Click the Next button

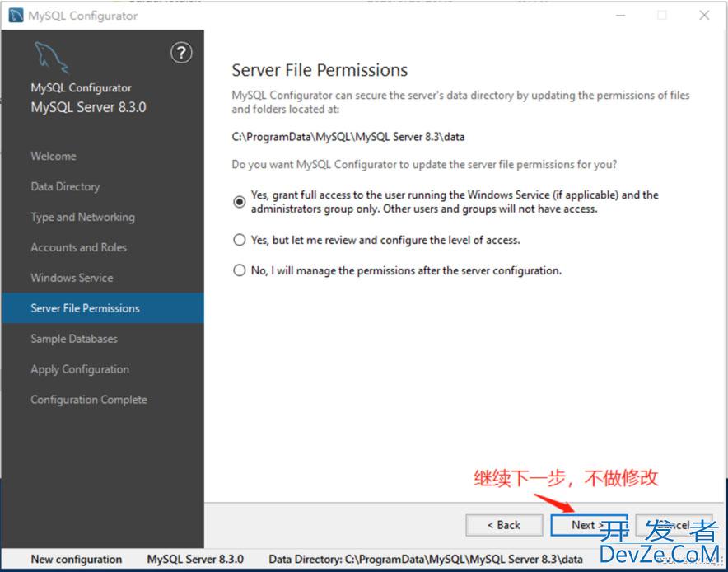click(x=589, y=525)
